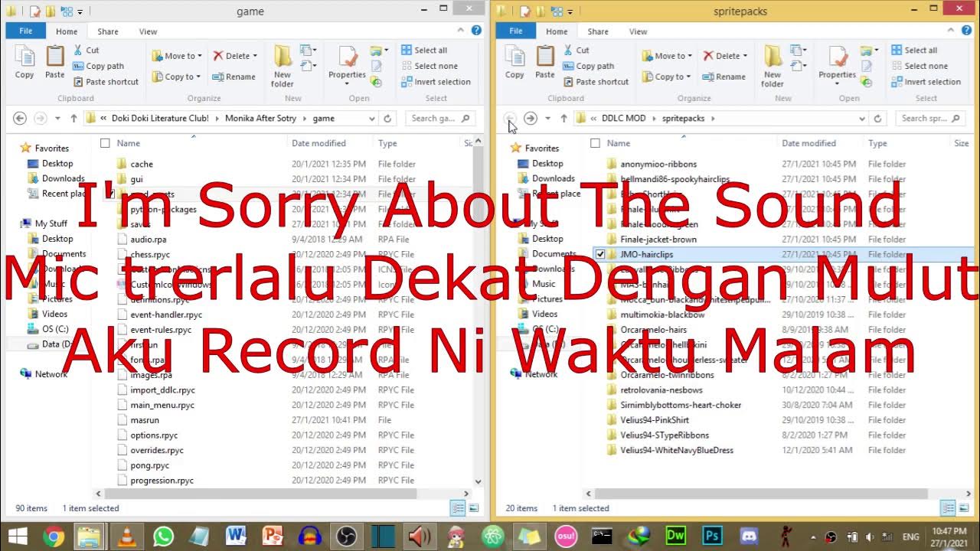980x551 pixels.
Task: Switch to View tab in game window
Action: click(x=148, y=31)
